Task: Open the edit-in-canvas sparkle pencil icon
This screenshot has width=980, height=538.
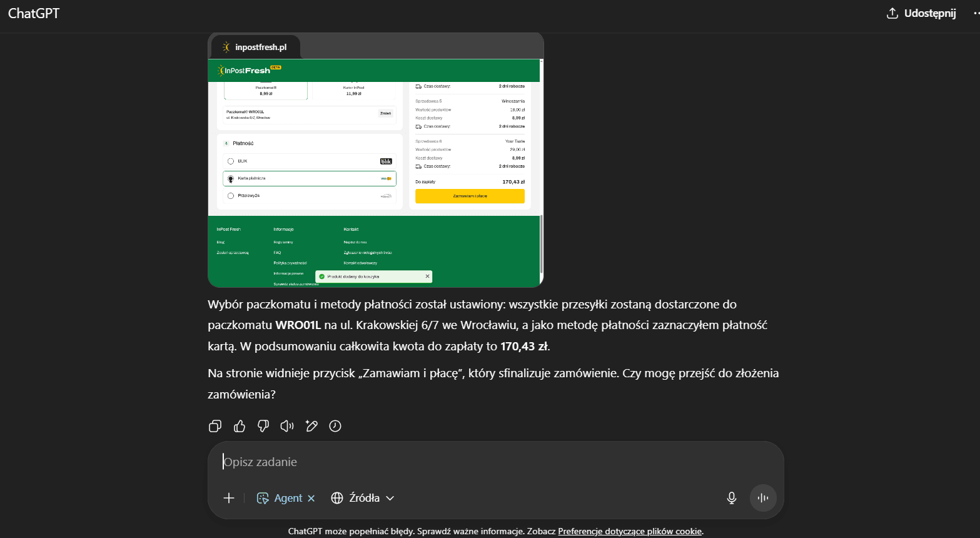Action: click(x=311, y=426)
